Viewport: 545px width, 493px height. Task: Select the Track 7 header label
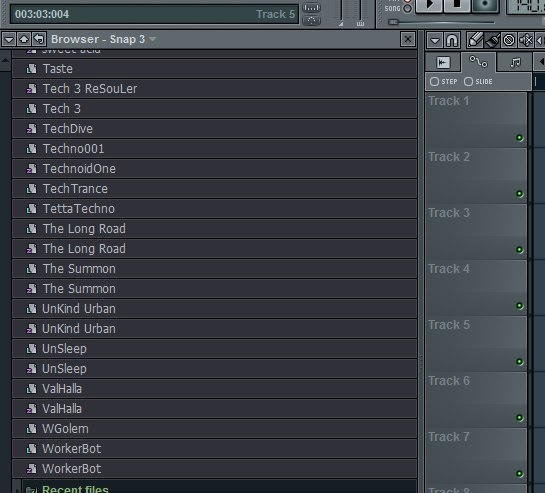pos(449,437)
